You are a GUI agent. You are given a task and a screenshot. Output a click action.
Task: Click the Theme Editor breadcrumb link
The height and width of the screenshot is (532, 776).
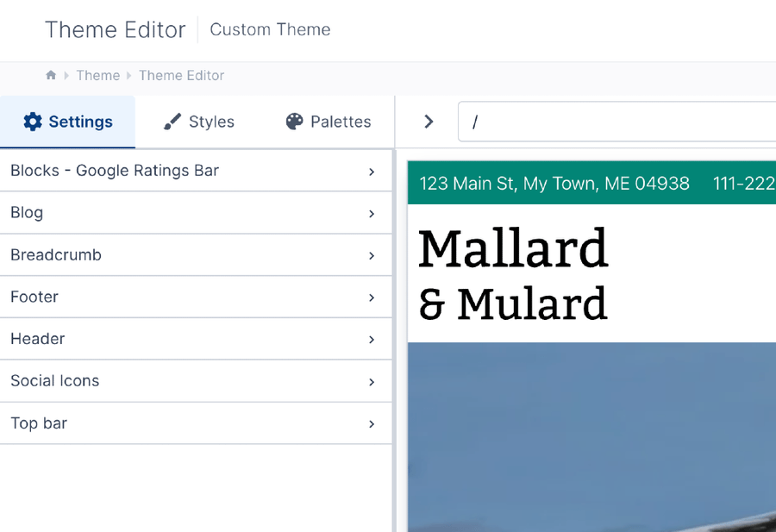click(181, 76)
